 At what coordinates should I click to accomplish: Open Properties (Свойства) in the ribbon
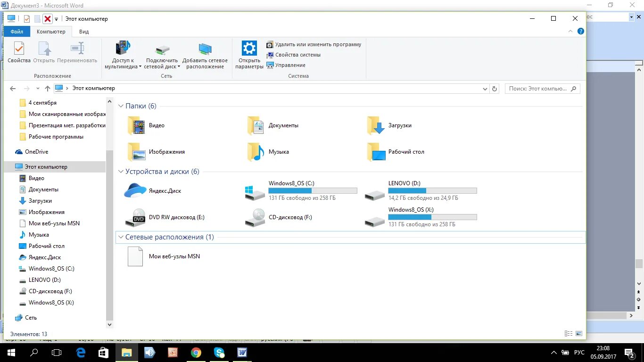pyautogui.click(x=19, y=52)
